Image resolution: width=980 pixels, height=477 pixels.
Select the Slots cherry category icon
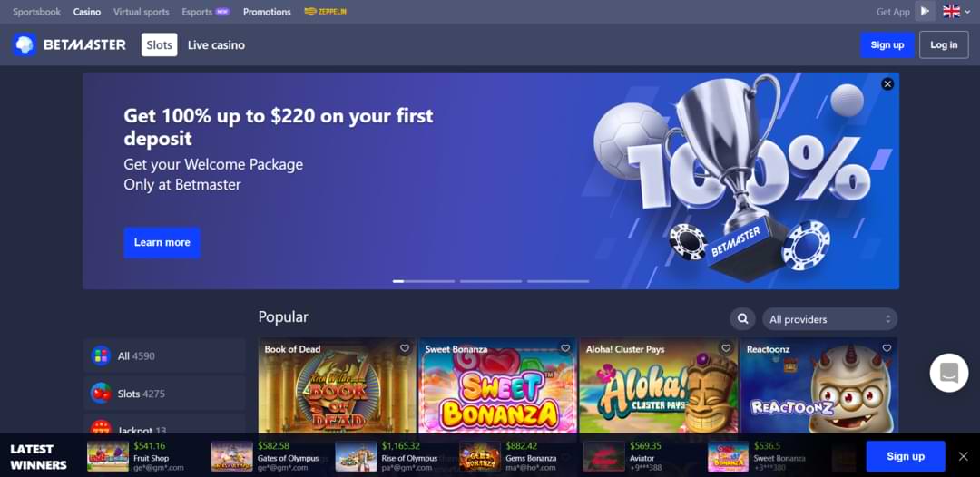coord(101,394)
